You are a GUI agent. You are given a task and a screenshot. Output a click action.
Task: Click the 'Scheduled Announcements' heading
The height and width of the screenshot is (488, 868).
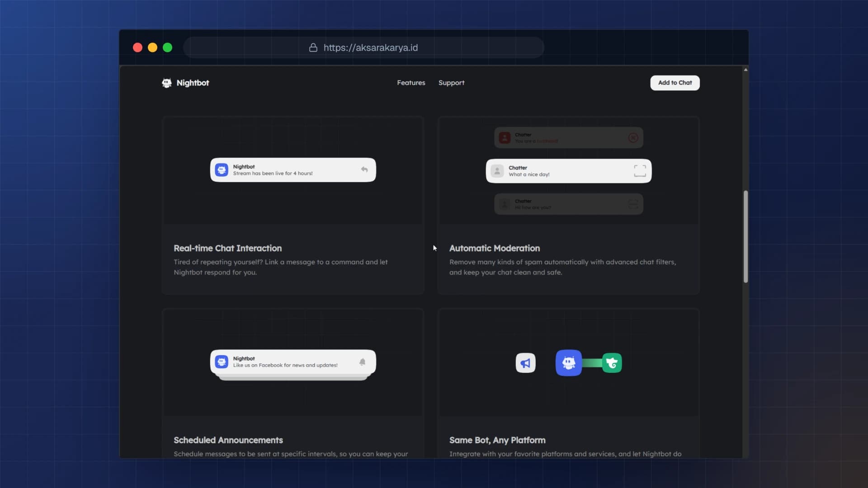228,440
